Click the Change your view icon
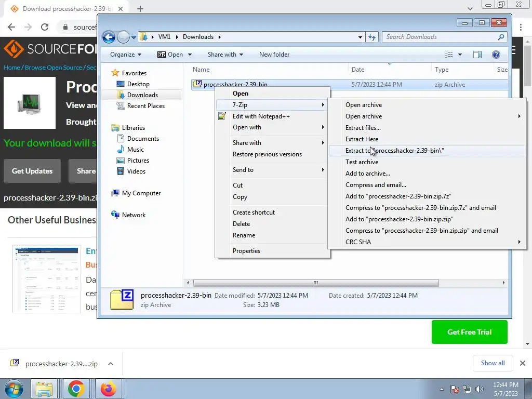This screenshot has height=399, width=532. click(x=448, y=55)
